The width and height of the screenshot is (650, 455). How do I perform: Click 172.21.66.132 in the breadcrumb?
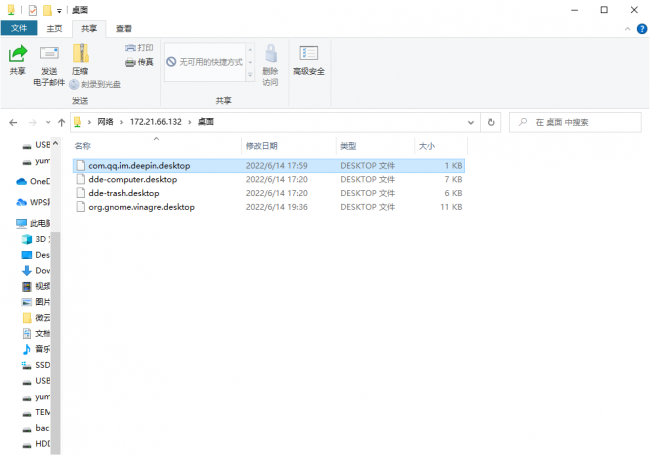coord(156,121)
